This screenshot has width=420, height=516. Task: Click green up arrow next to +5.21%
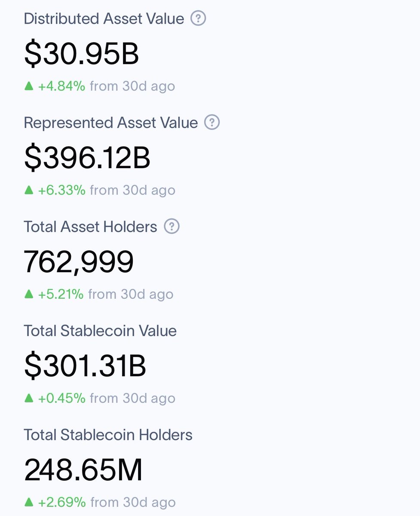(x=29, y=294)
